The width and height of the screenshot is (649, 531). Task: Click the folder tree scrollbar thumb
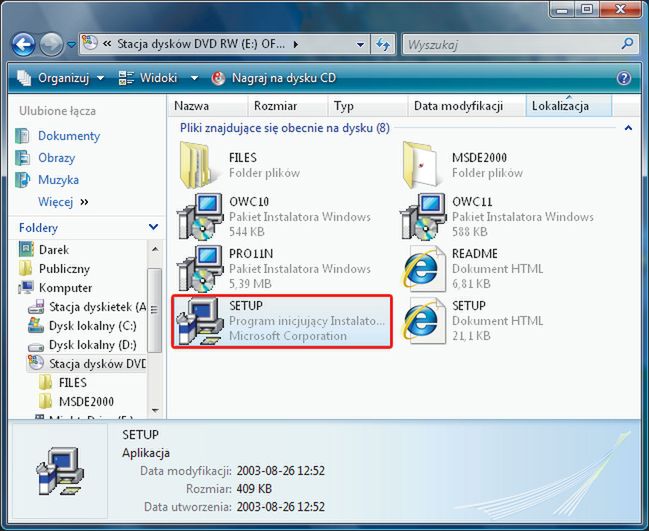[x=154, y=310]
